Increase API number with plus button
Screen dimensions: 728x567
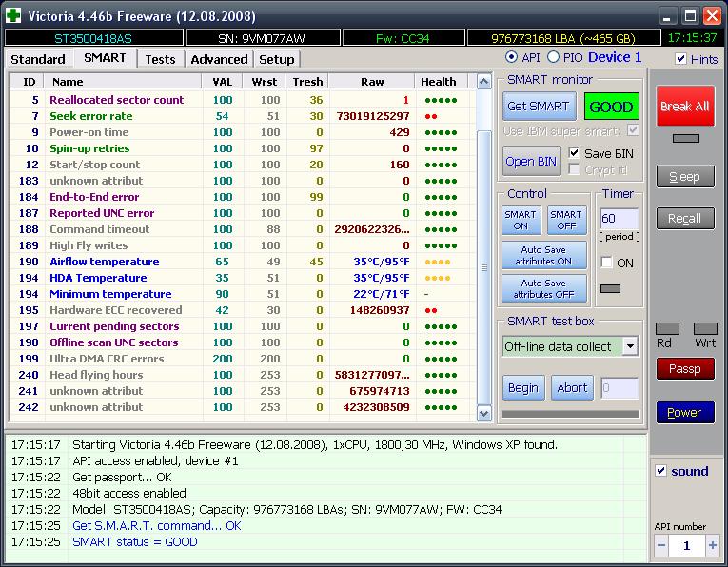[712, 545]
